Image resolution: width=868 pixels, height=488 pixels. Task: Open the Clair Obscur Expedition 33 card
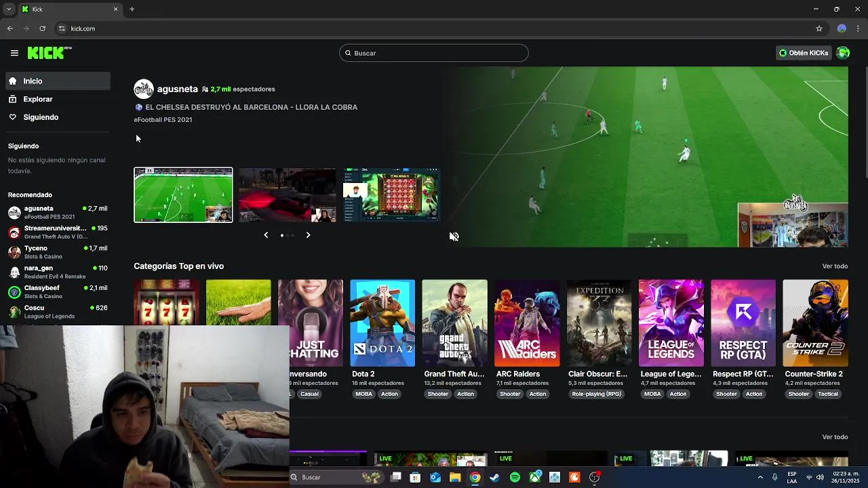pyautogui.click(x=599, y=323)
